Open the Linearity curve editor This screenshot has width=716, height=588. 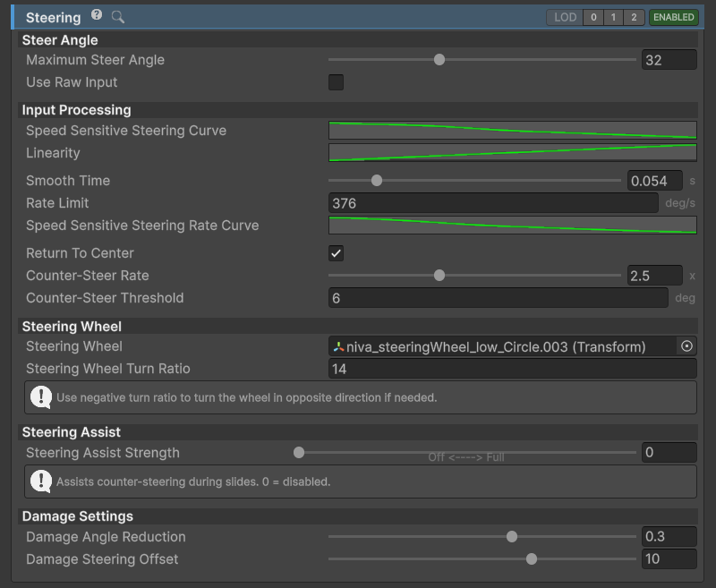(512, 153)
